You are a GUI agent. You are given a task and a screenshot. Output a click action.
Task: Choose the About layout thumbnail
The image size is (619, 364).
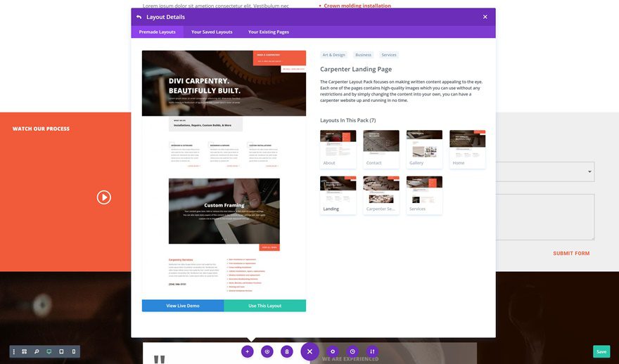[x=338, y=149]
